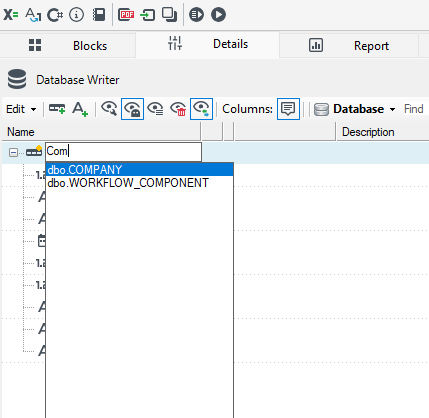Click the info circle icon
The width and height of the screenshot is (429, 418).
tap(77, 15)
